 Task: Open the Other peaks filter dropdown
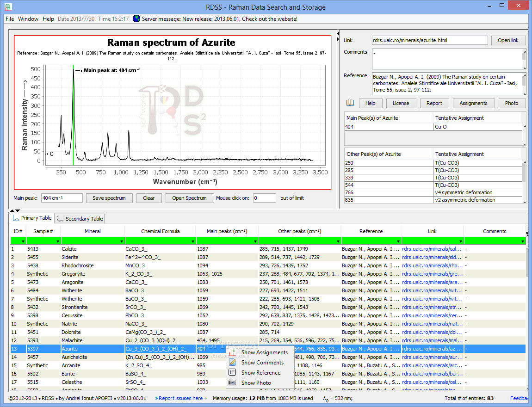pos(338,241)
